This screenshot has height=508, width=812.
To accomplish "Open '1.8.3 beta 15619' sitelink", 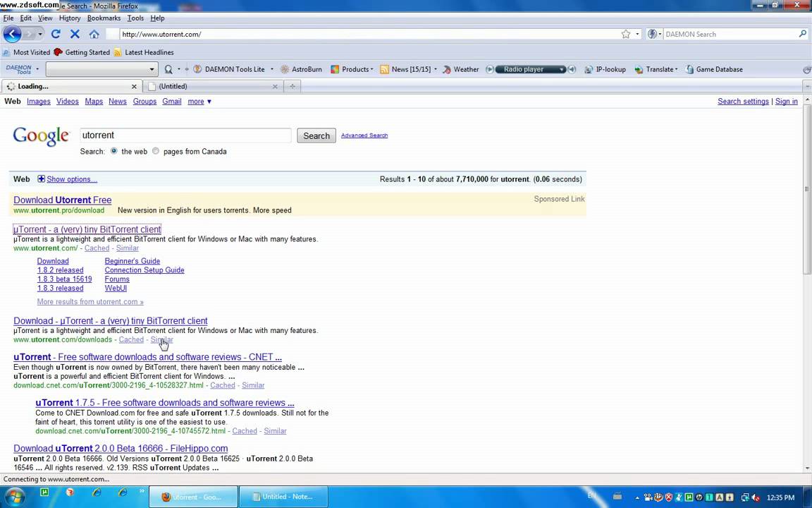I will pos(65,279).
